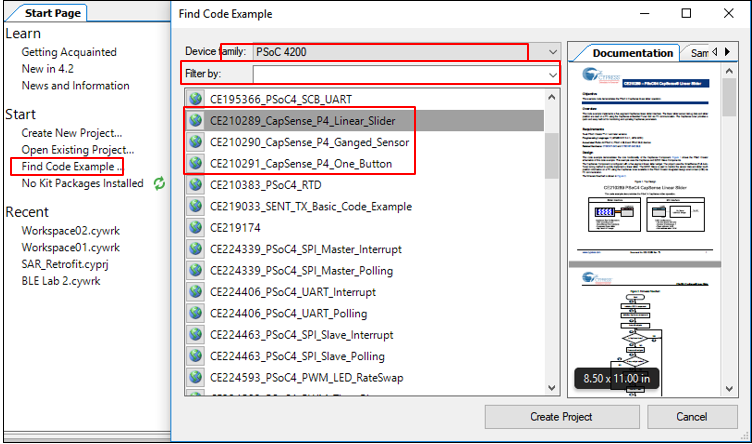This screenshot has height=444, width=752.
Task: Select the Start Page tab
Action: [53, 13]
